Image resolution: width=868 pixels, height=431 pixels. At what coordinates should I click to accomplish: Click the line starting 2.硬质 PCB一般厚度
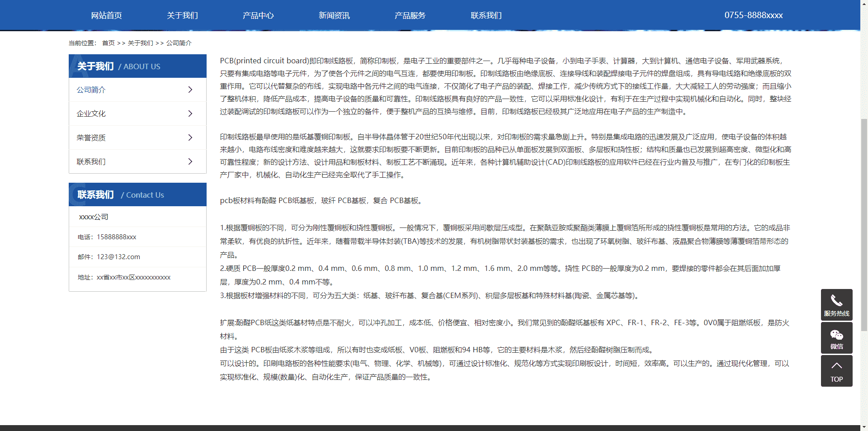pos(500,275)
